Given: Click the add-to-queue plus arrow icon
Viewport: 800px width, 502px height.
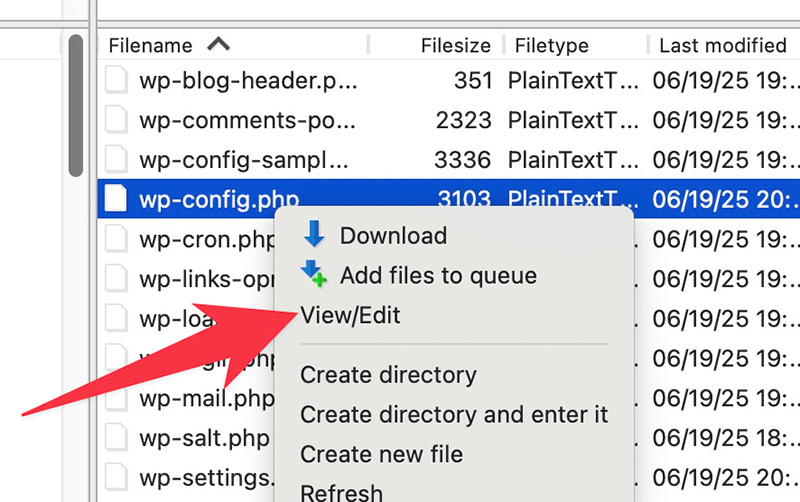Looking at the screenshot, I should (314, 274).
